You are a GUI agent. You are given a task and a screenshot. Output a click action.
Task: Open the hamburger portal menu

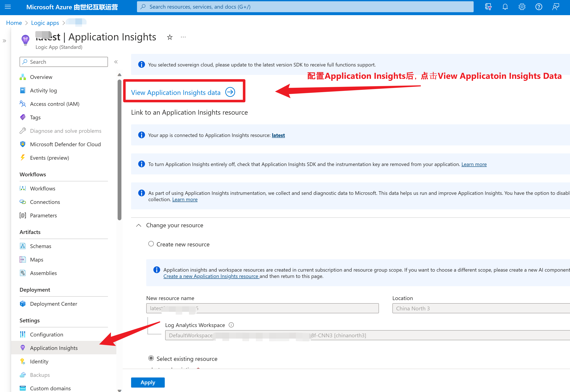tap(8, 7)
